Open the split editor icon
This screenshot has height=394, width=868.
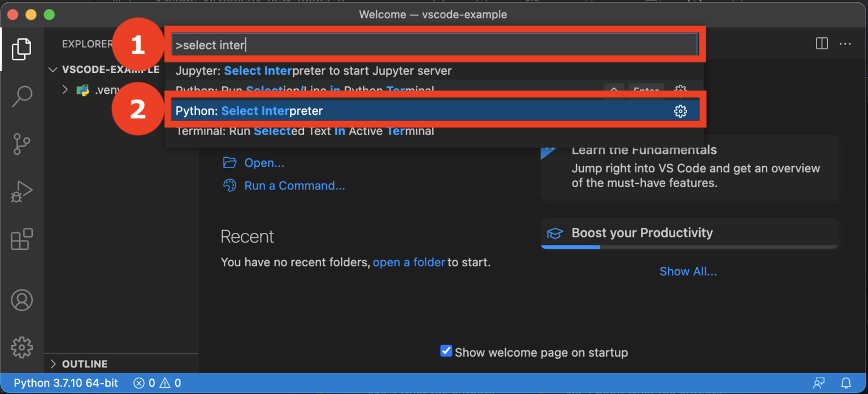point(821,44)
